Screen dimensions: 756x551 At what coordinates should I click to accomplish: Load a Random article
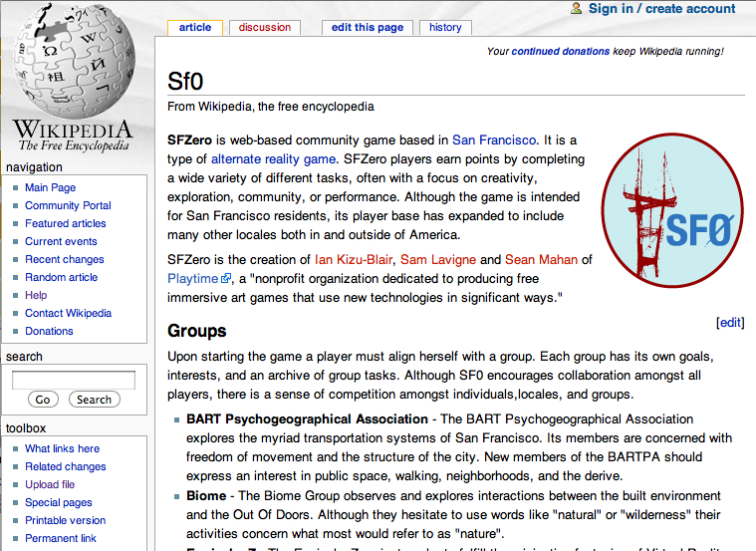click(x=61, y=277)
